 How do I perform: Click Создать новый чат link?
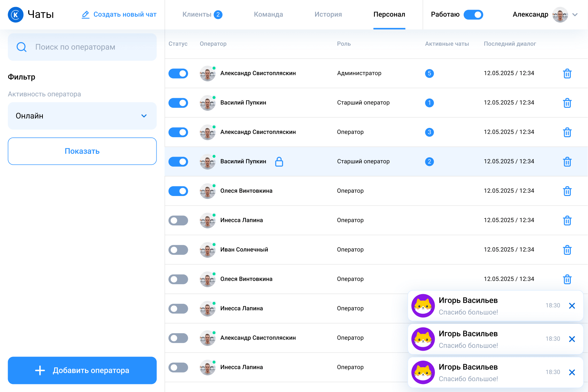[125, 14]
